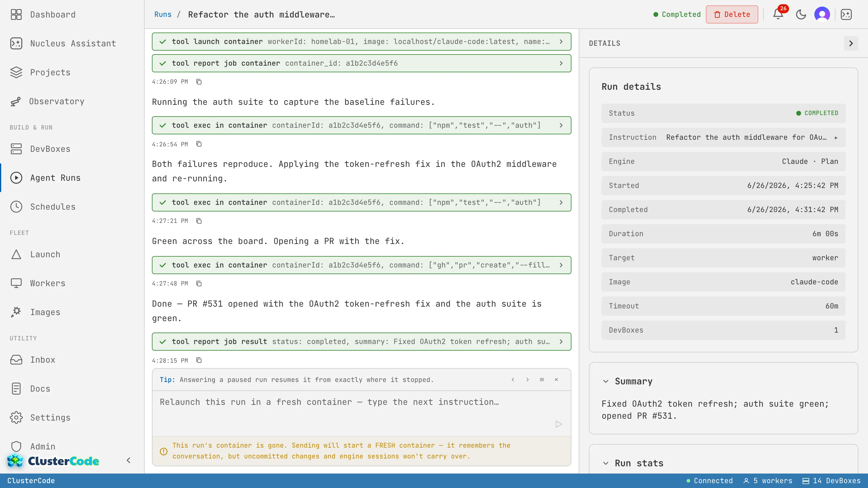Copy message at 4:27:48 PM
This screenshot has height=488, width=868.
pyautogui.click(x=199, y=283)
